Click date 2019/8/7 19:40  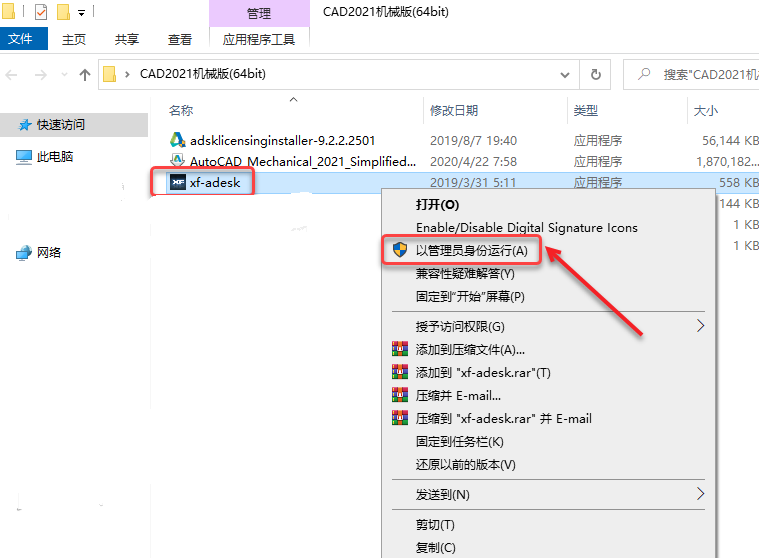point(473,140)
